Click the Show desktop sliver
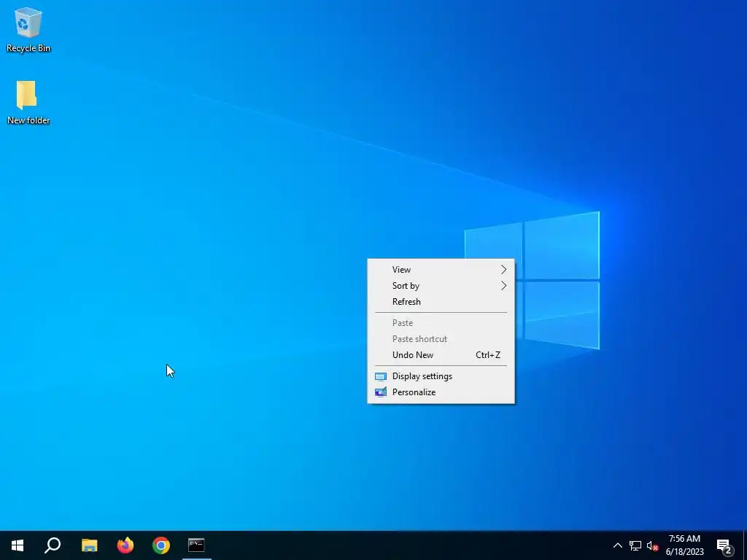This screenshot has width=747, height=560. pyautogui.click(x=745, y=545)
